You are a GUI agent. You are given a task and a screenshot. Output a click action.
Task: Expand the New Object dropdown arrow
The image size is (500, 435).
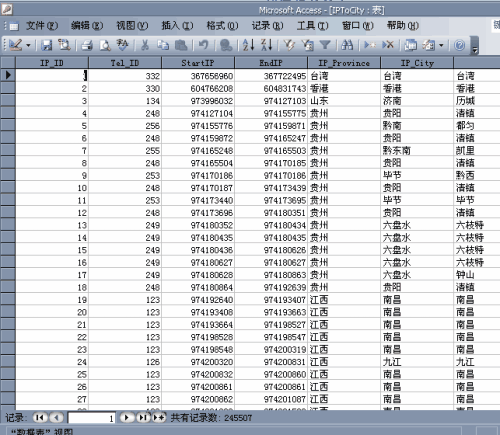tap(441, 45)
